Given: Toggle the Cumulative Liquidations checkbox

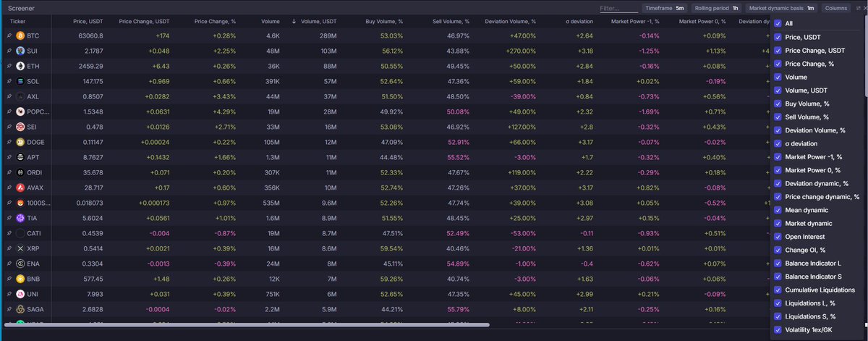Looking at the screenshot, I should (x=778, y=290).
